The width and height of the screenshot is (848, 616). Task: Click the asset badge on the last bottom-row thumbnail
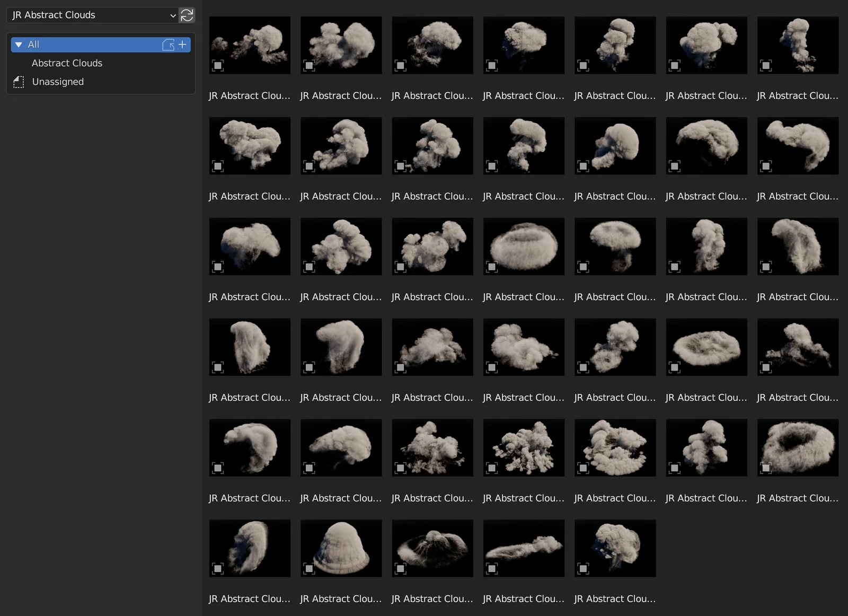[584, 568]
